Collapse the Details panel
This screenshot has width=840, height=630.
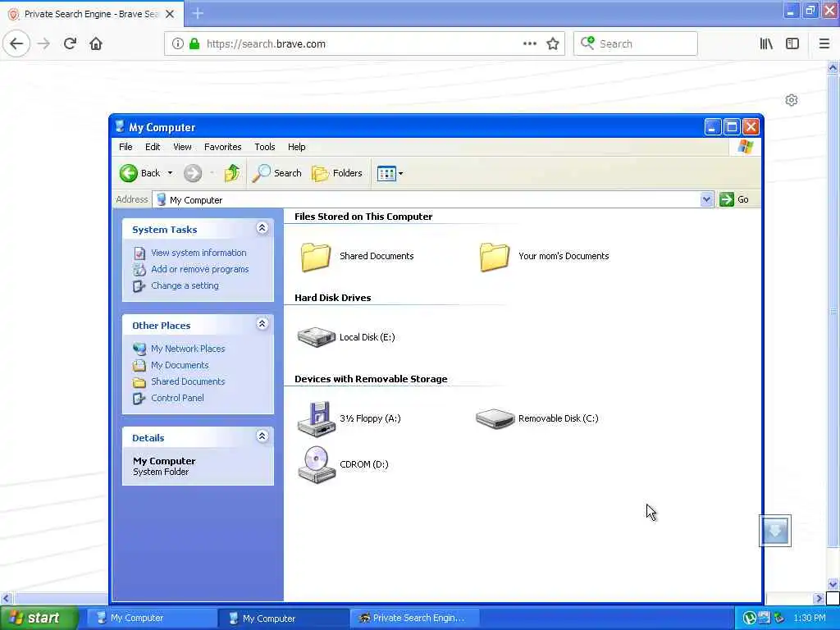(x=262, y=436)
